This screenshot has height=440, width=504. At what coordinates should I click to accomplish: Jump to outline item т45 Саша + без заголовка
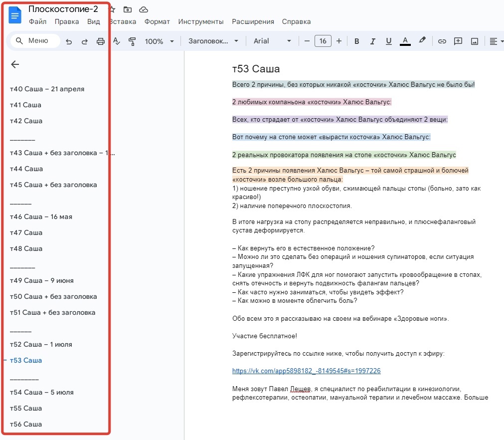coord(53,185)
